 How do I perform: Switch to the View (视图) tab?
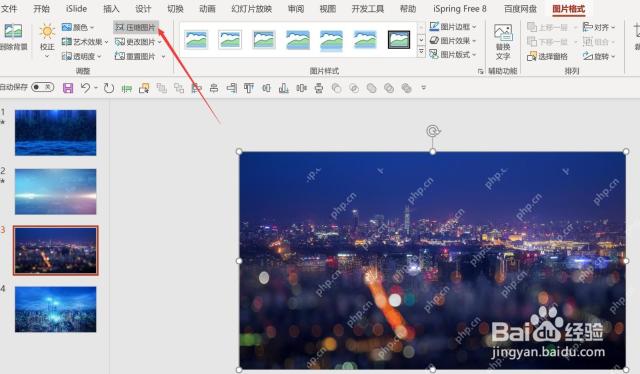tap(328, 9)
